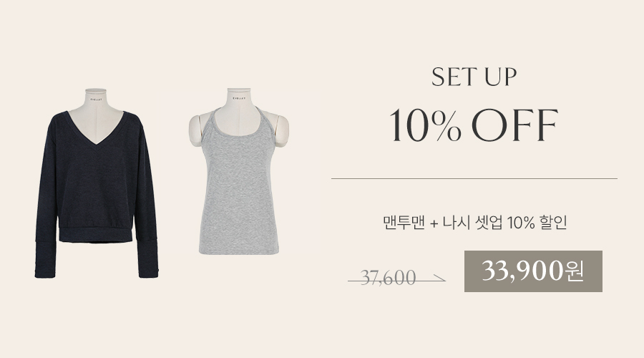
Task: Click the 원 character in price box
Action: (x=574, y=271)
